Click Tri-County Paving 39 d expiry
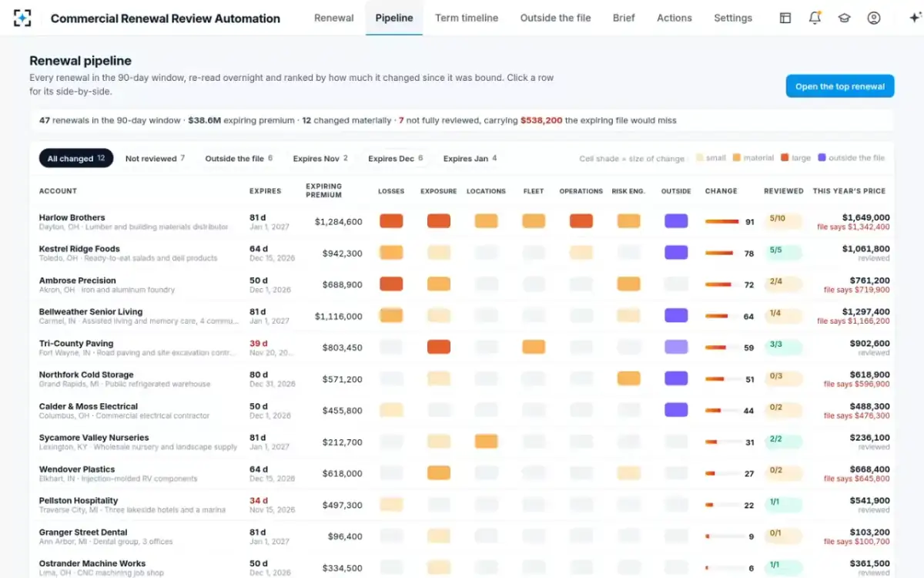Image resolution: width=924 pixels, height=578 pixels. point(259,344)
